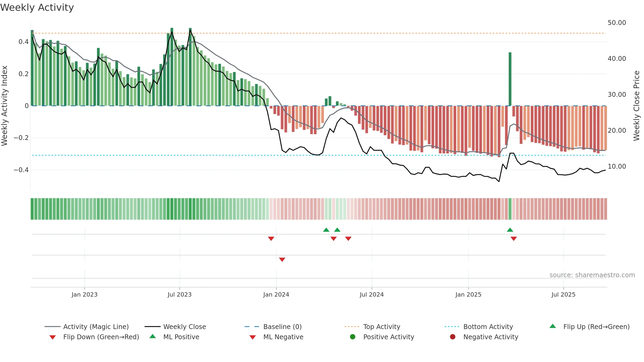Click the green flip-up triangle in 2025
Screen dimensions: 644x362
tap(510, 230)
